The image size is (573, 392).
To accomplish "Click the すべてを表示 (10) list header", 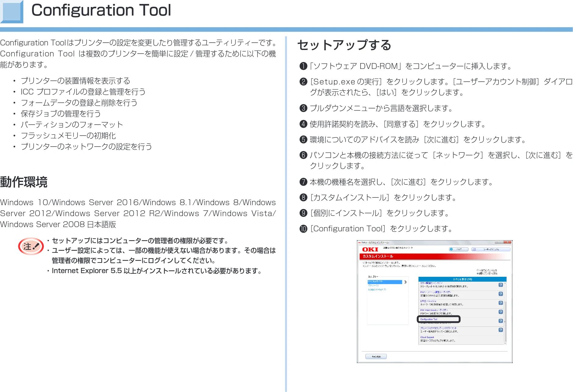I will point(462,279).
